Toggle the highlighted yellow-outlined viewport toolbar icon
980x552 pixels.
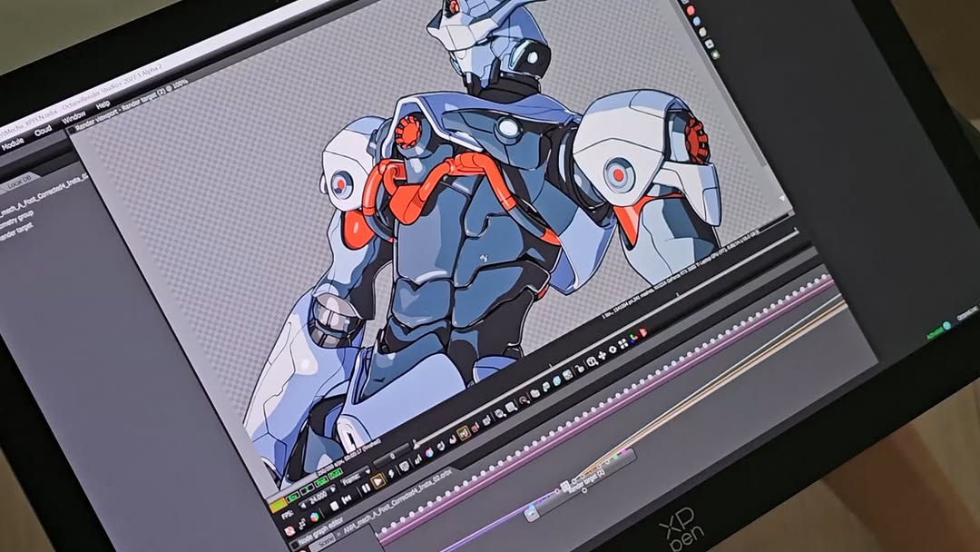pos(463,431)
